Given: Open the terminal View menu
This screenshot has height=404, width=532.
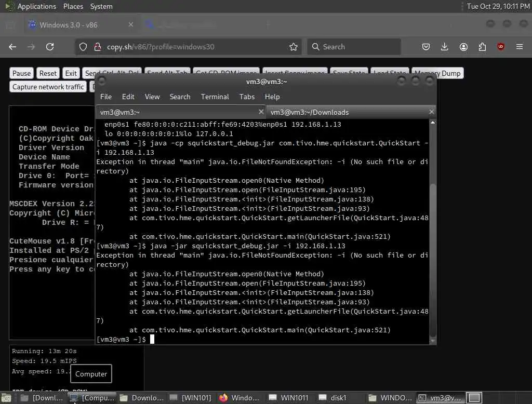Looking at the screenshot, I should [x=152, y=97].
